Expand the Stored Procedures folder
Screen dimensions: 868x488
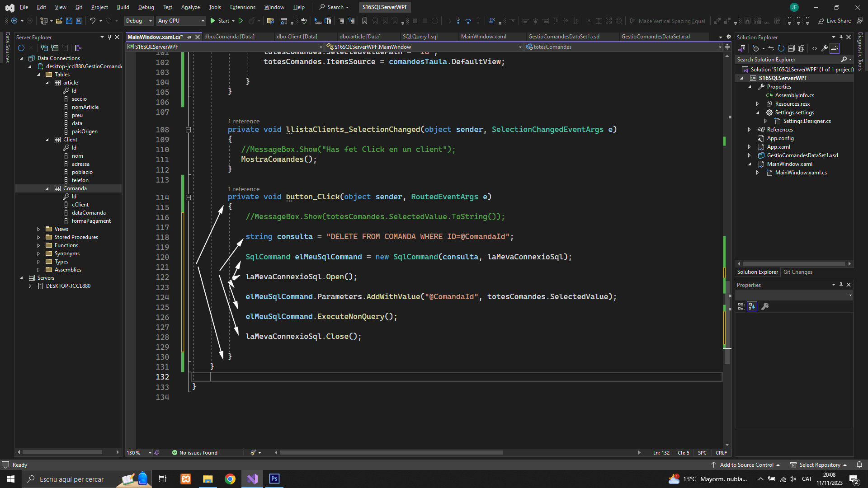(38, 237)
